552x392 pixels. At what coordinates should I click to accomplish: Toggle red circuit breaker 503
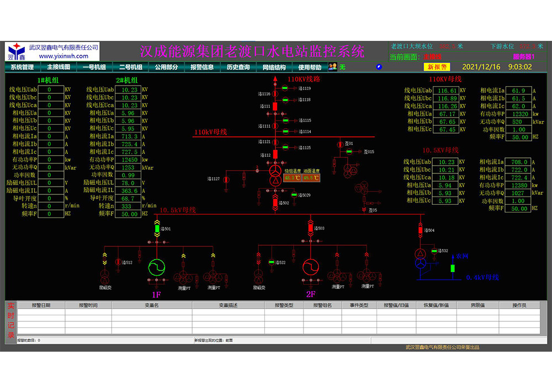[x=310, y=228]
